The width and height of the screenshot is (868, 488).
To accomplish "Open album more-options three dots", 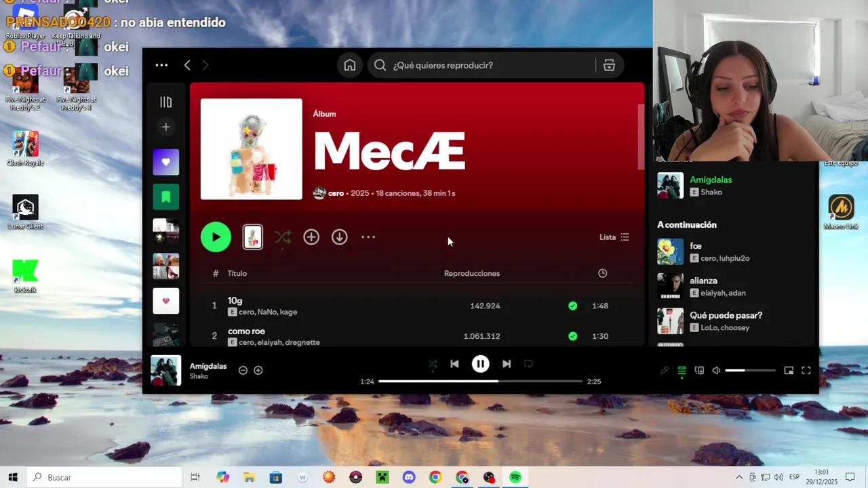I will (368, 237).
